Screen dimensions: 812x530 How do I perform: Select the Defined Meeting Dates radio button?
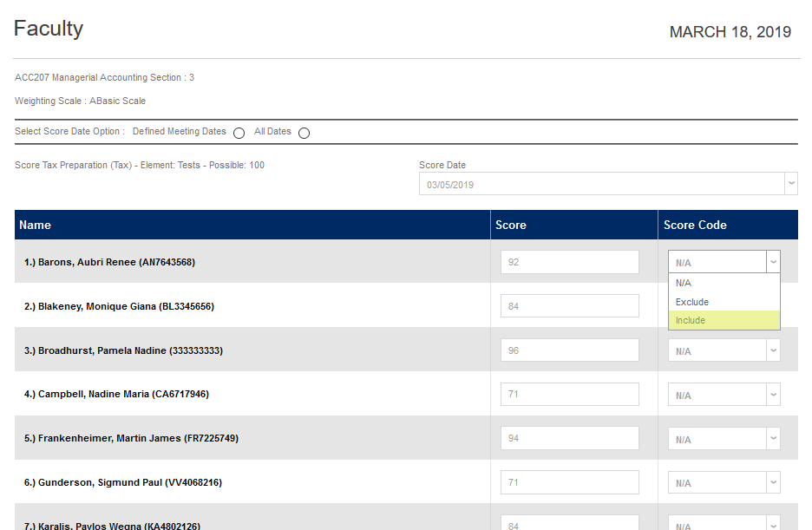point(239,133)
